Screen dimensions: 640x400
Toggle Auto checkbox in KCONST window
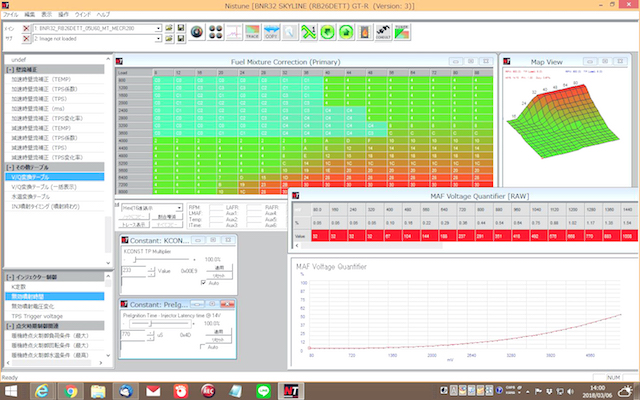coord(204,282)
